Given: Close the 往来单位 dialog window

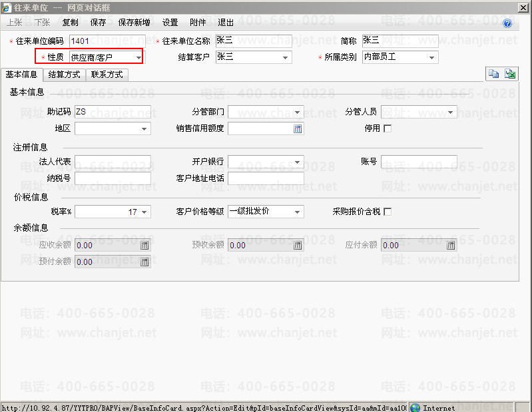Looking at the screenshot, I should (523, 7).
